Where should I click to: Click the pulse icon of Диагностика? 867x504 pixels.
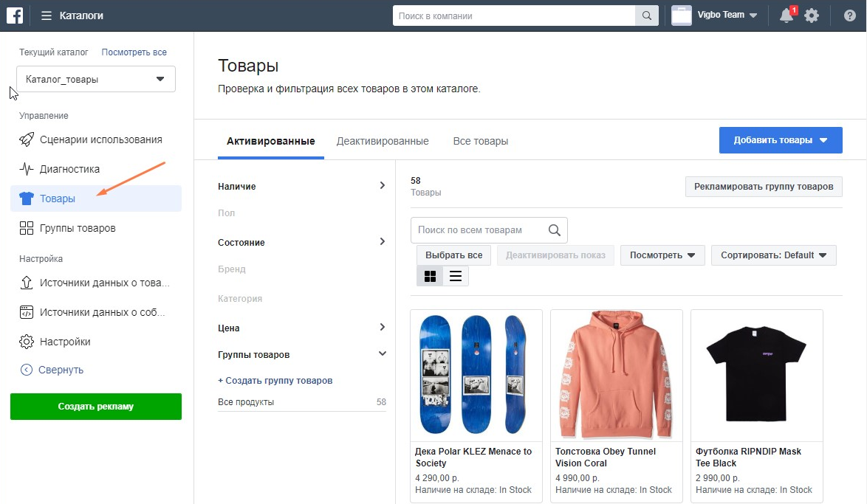pos(27,168)
